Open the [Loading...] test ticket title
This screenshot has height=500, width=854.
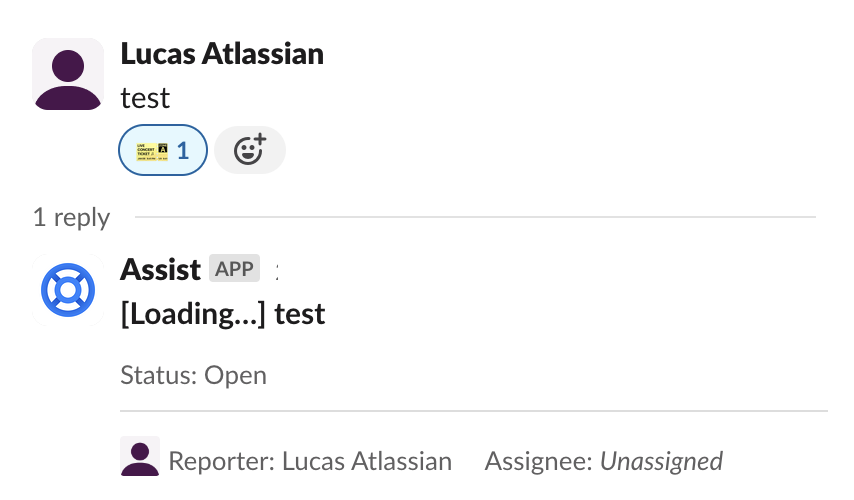click(x=222, y=314)
